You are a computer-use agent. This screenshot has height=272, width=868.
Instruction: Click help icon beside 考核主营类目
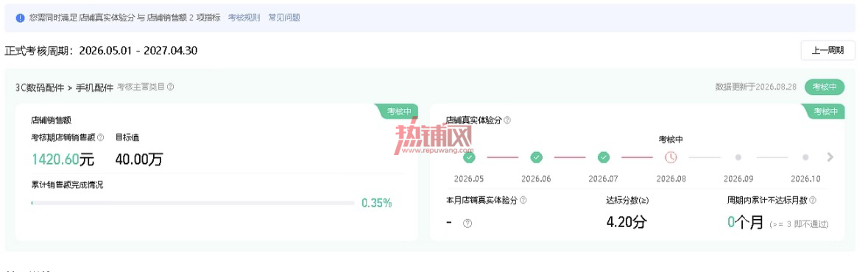tap(171, 87)
